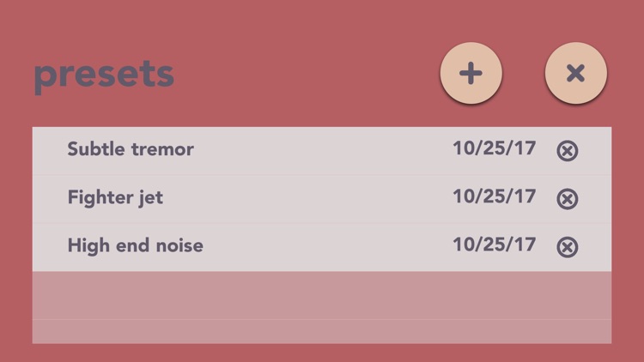The width and height of the screenshot is (644, 362).
Task: Select the bottom partially visible empty row
Action: 322,332
